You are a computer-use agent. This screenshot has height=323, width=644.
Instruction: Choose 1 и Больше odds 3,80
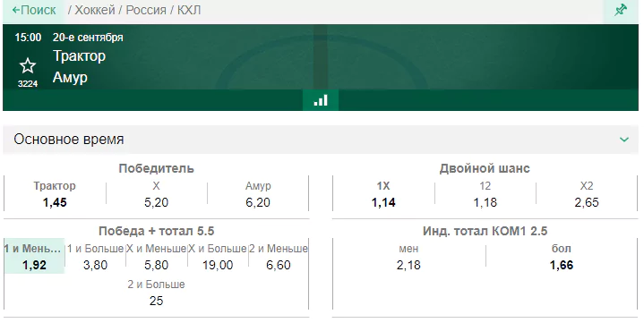click(x=95, y=257)
